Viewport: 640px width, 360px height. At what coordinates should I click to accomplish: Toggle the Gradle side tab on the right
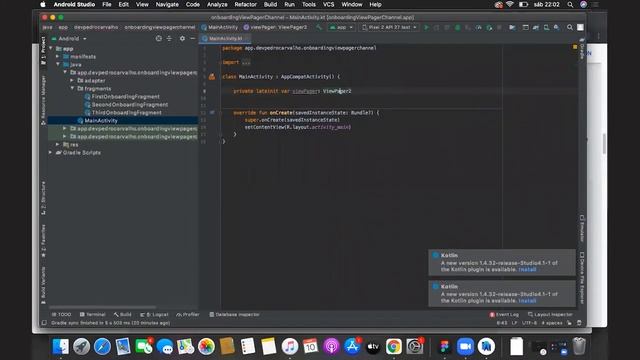582,49
